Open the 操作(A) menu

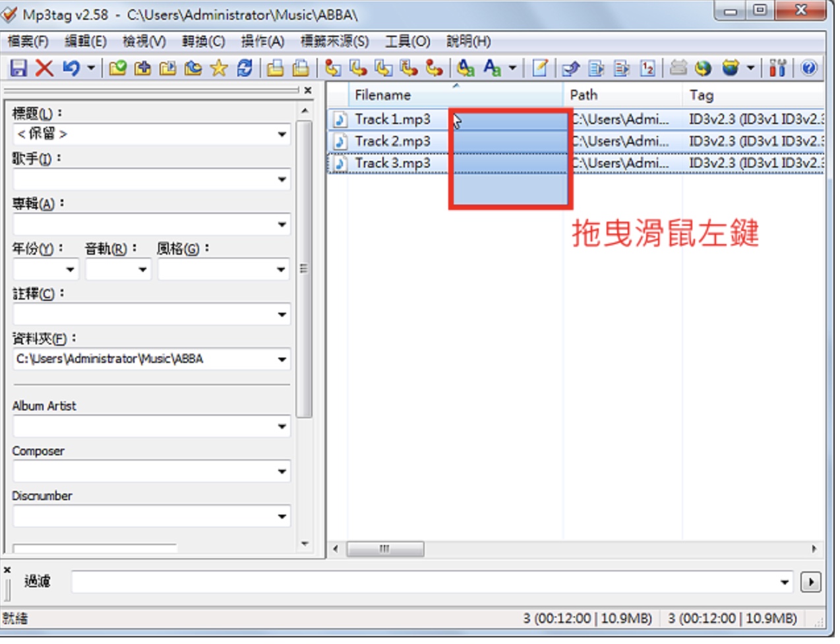[x=262, y=42]
